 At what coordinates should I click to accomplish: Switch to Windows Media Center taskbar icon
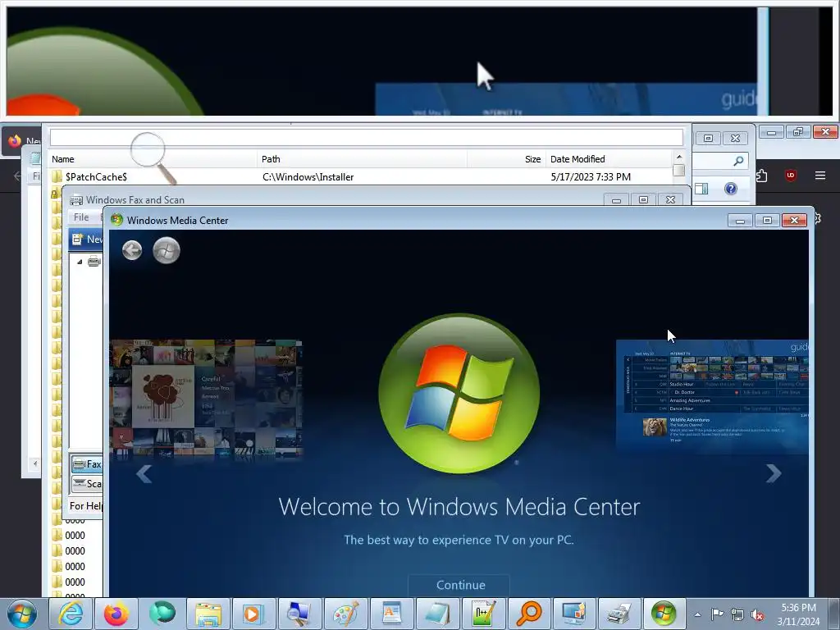coord(663,614)
